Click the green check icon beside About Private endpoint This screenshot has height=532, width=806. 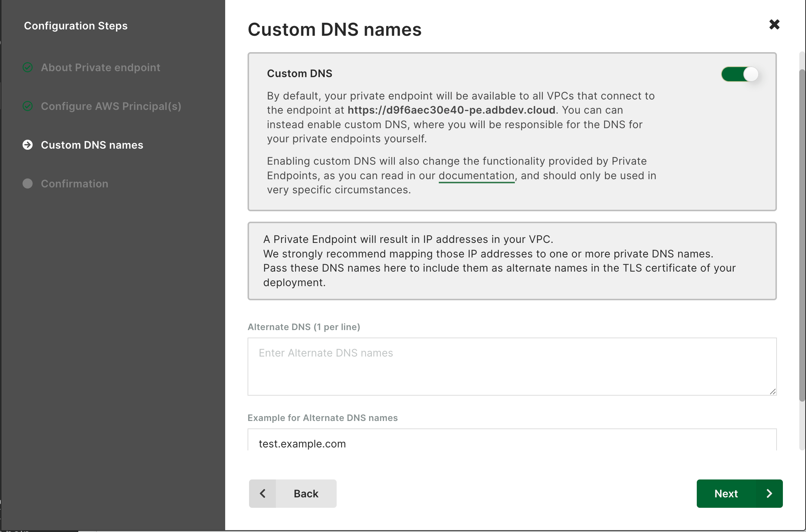coord(28,67)
